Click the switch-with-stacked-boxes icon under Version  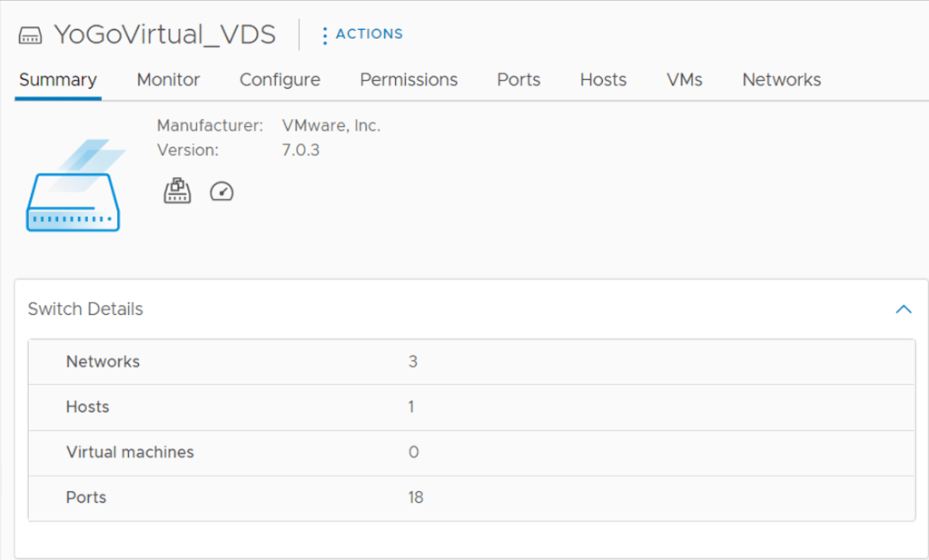coord(177,191)
